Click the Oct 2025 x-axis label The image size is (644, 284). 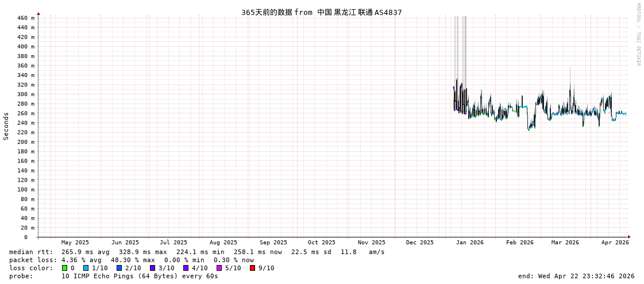(x=321, y=243)
